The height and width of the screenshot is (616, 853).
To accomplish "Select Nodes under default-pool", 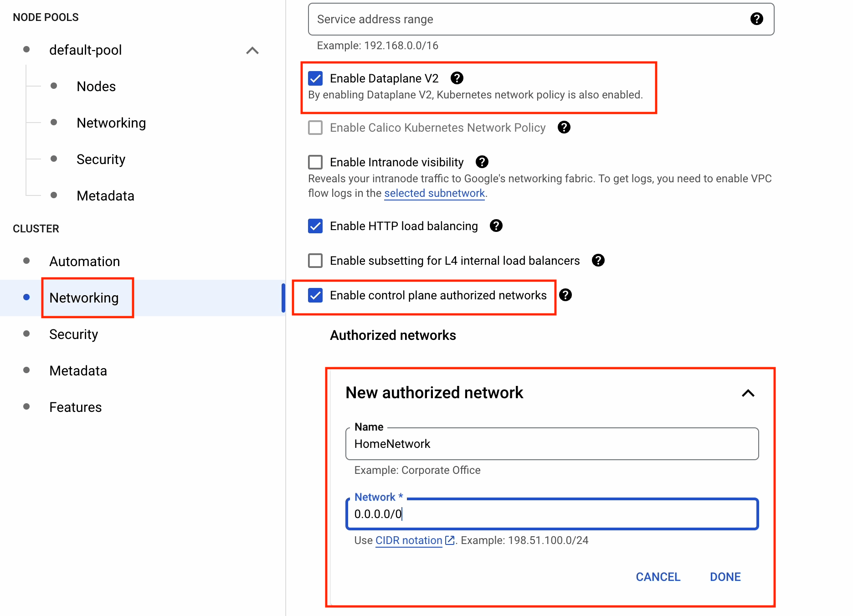I will pos(96,87).
